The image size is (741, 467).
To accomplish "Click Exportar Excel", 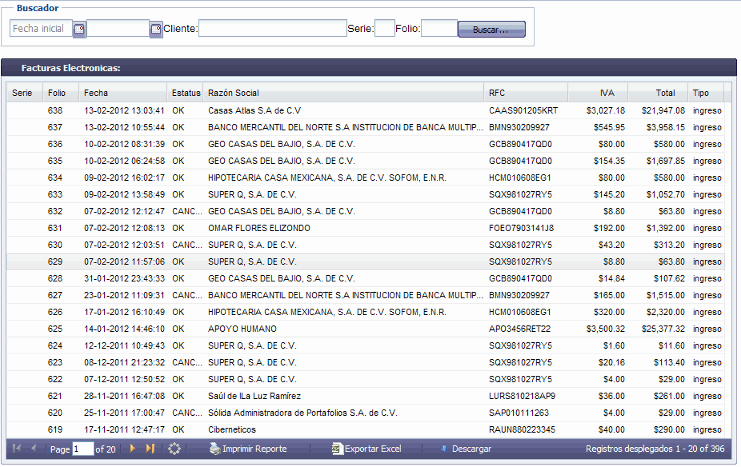I will coord(366,449).
